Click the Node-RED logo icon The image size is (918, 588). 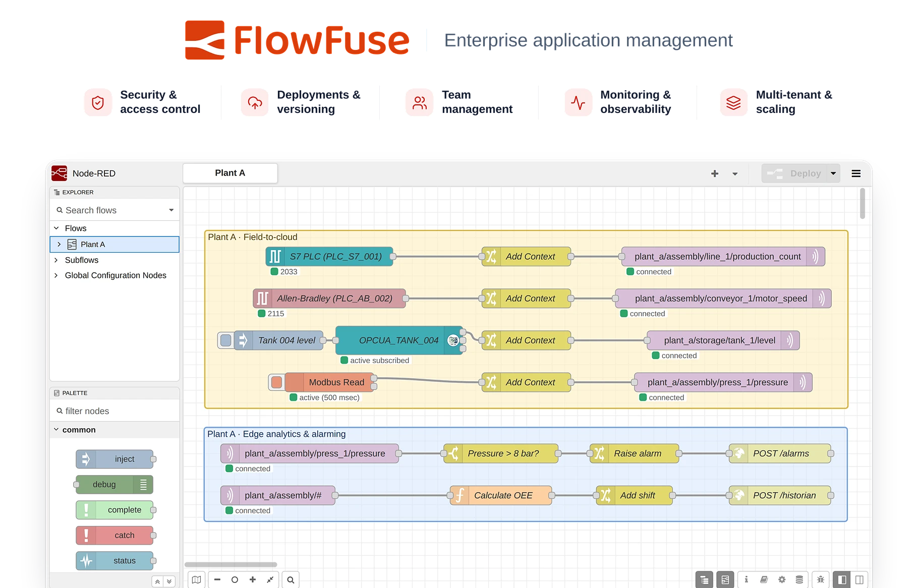coord(59,173)
